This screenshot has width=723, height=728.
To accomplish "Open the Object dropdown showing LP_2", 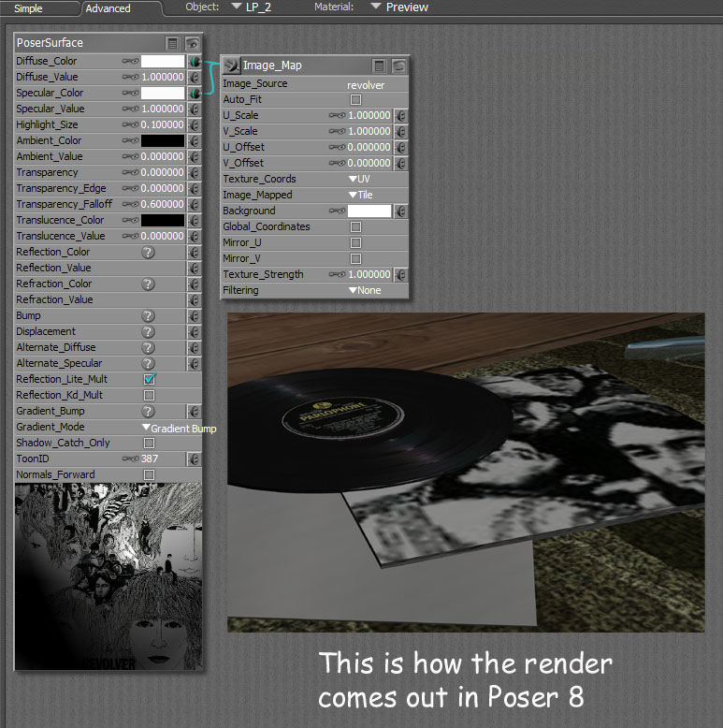I will (x=251, y=7).
